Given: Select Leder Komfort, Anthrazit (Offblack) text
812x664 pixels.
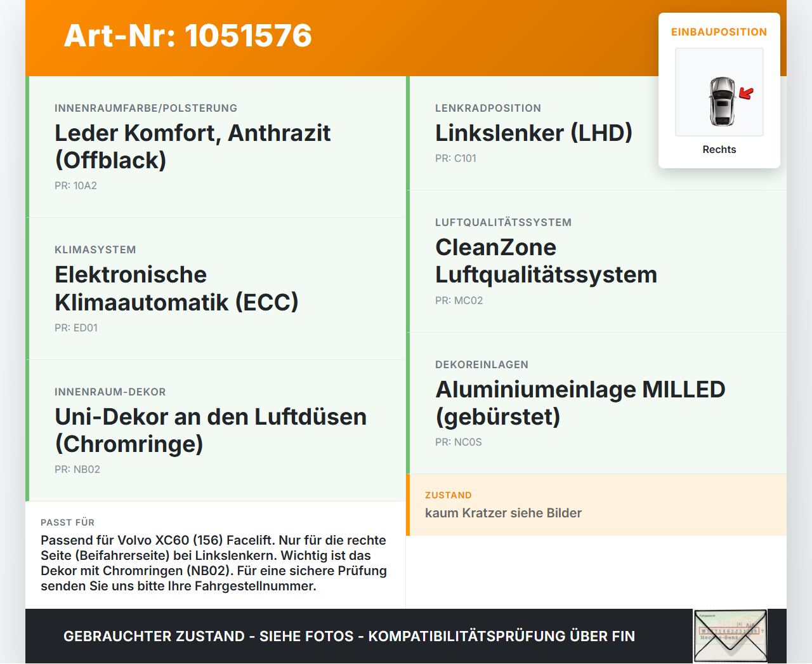Looking at the screenshot, I should (x=192, y=147).
